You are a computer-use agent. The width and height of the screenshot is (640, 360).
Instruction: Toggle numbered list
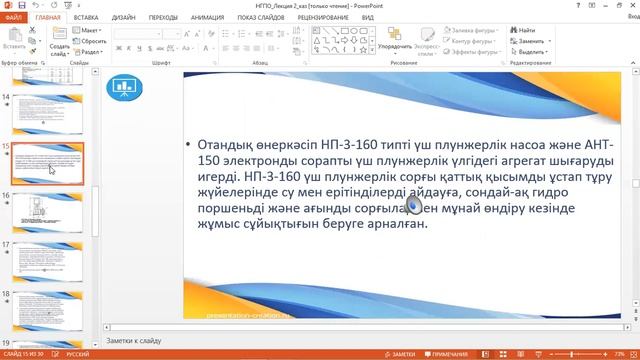point(242,34)
